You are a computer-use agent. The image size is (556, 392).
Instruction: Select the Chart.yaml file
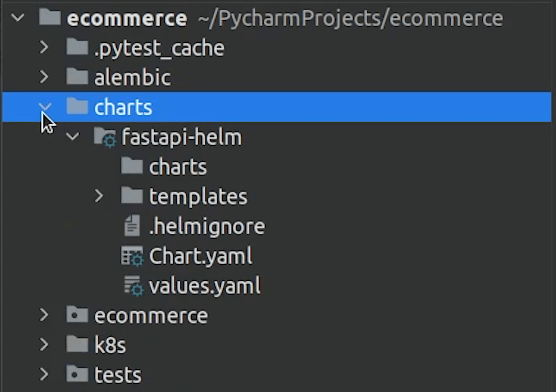click(199, 256)
